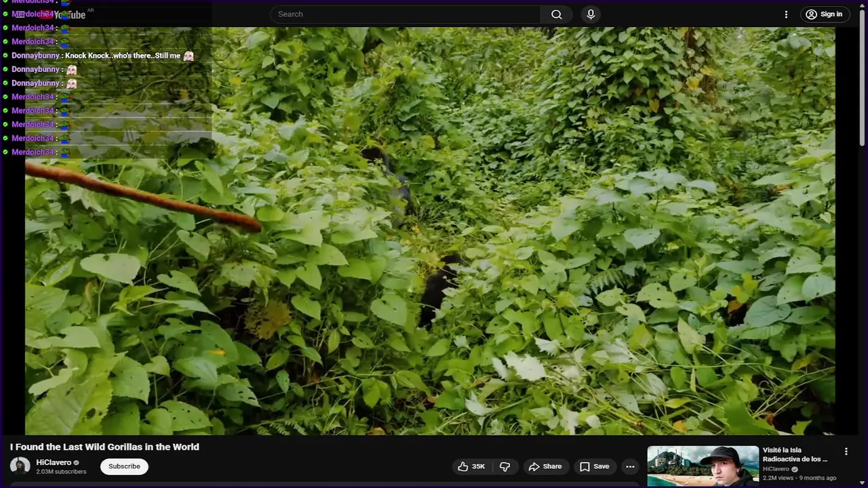Open the settings three-dot menu beside Sign in
This screenshot has width=868, height=488.
tap(786, 14)
